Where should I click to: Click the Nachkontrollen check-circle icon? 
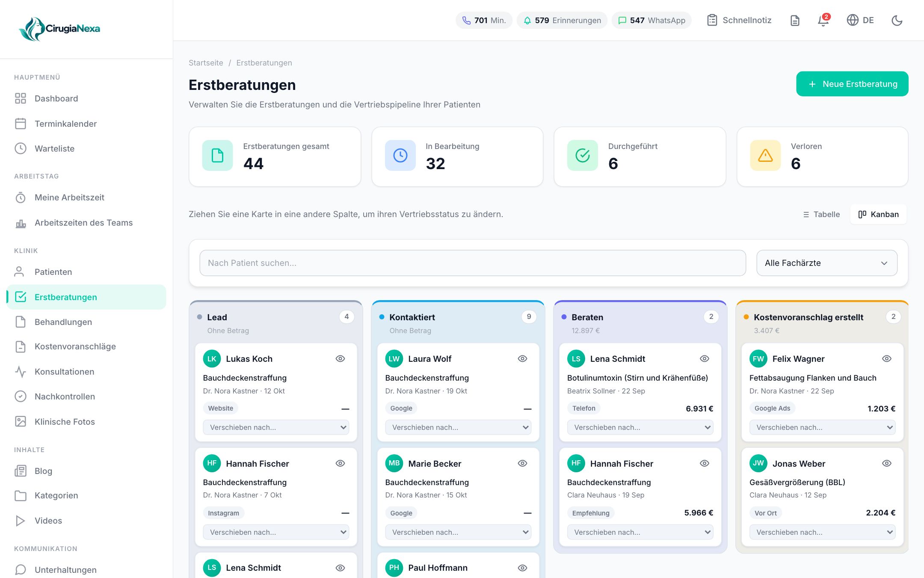(21, 396)
